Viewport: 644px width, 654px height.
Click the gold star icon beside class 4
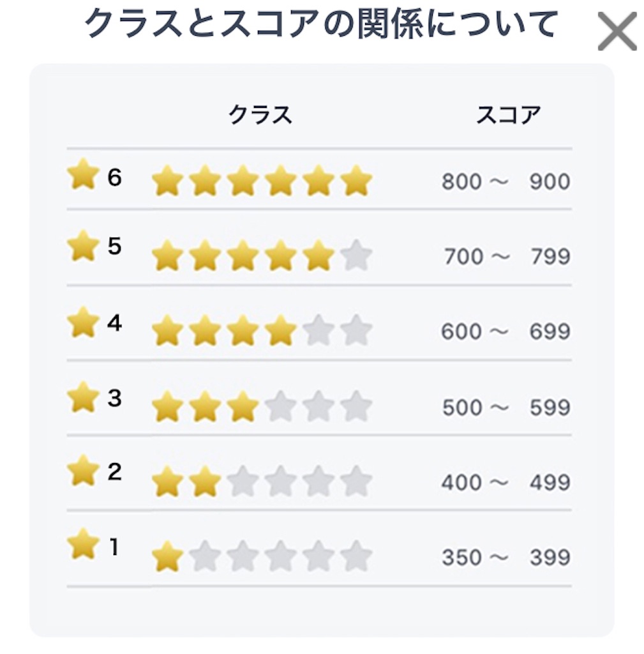click(x=84, y=322)
